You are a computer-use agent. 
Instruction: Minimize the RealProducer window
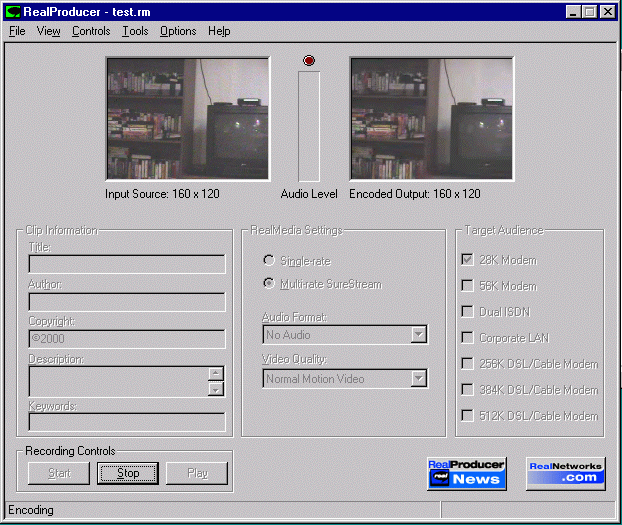pos(573,12)
